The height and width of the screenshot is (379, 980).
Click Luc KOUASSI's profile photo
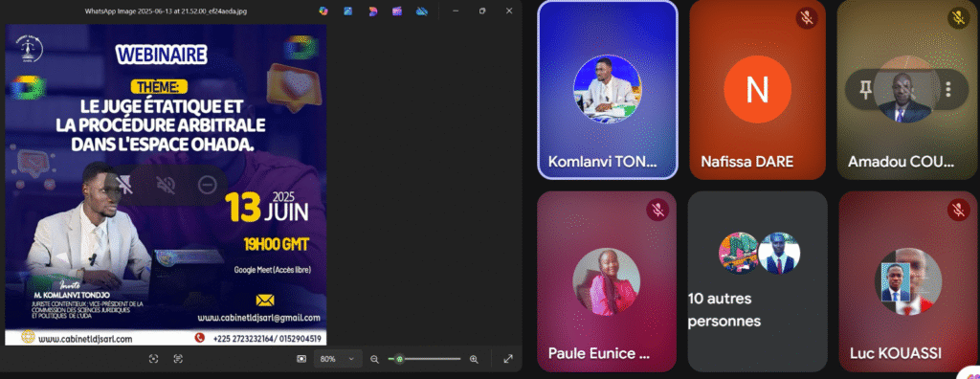coord(907,281)
